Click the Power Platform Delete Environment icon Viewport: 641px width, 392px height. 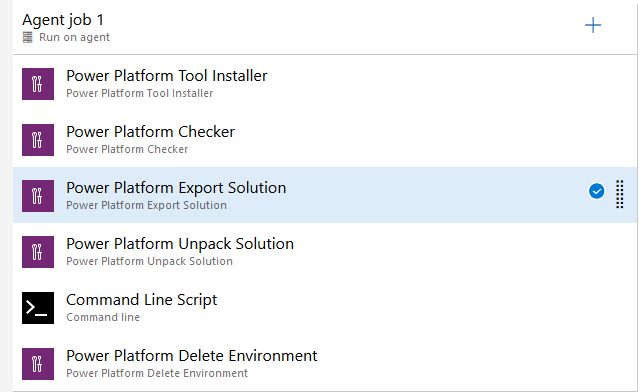pos(38,364)
